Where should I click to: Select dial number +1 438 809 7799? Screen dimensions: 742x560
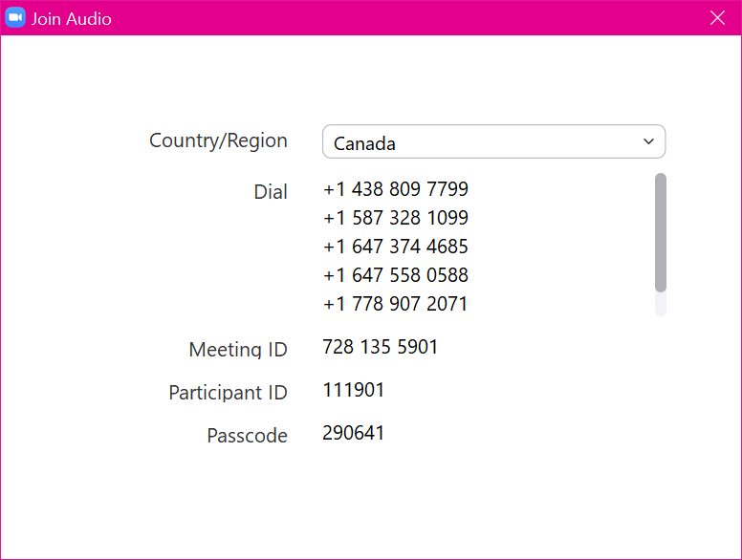click(x=396, y=189)
